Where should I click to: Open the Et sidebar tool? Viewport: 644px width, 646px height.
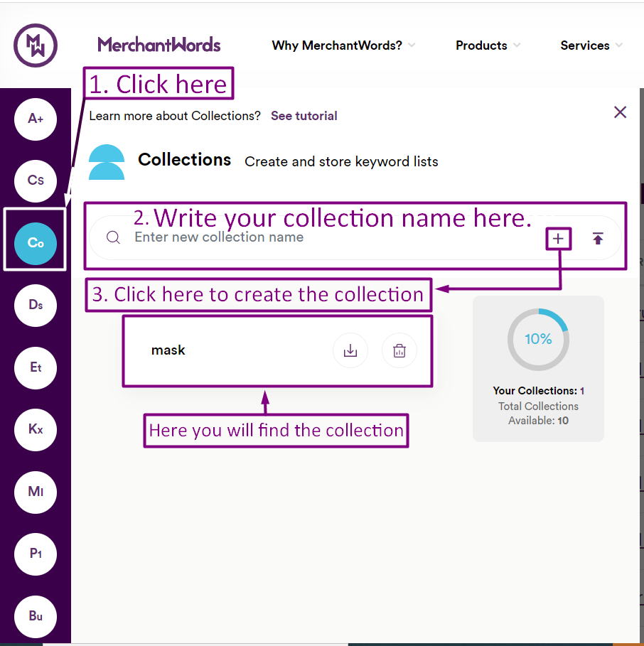pyautogui.click(x=36, y=367)
